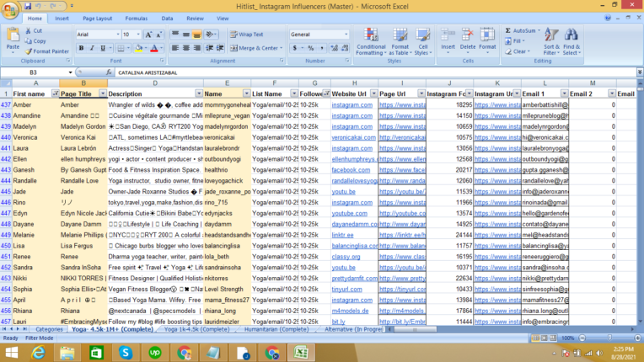Click the Name Box showing B3

coord(34,72)
